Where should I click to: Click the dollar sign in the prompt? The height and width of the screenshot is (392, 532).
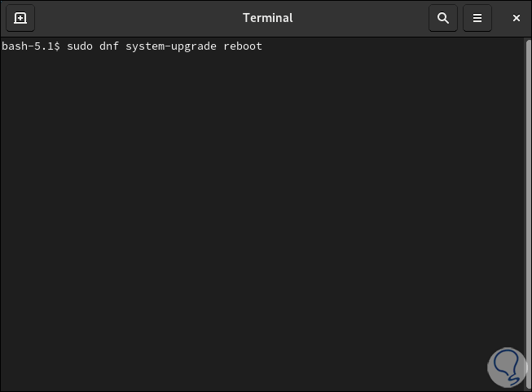click(57, 46)
